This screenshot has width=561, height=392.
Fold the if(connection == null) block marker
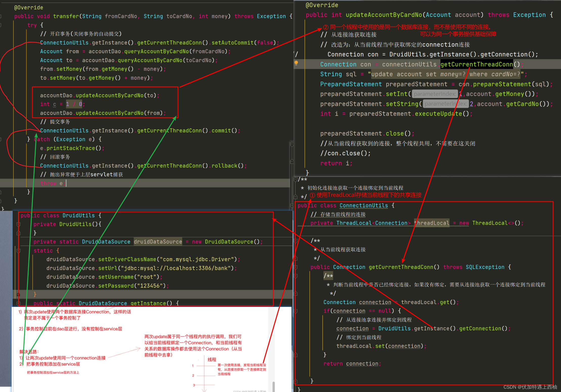pos(295,311)
